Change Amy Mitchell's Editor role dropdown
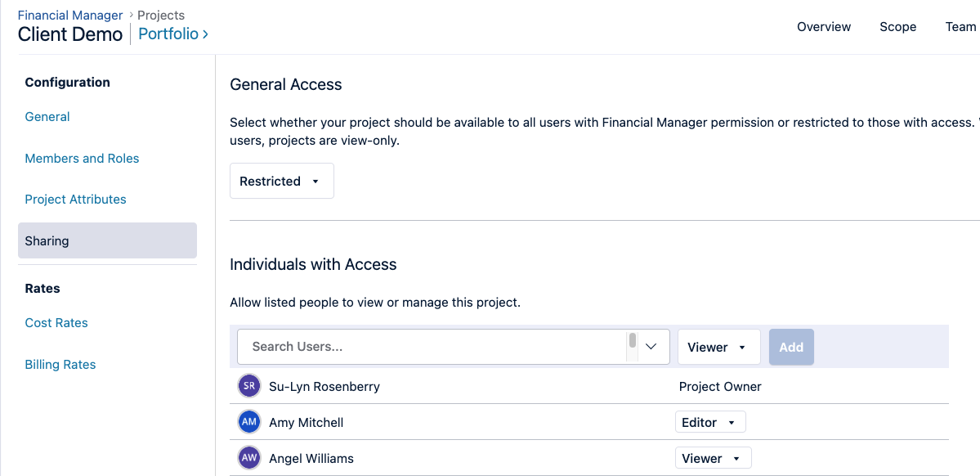The height and width of the screenshot is (476, 980). [709, 422]
